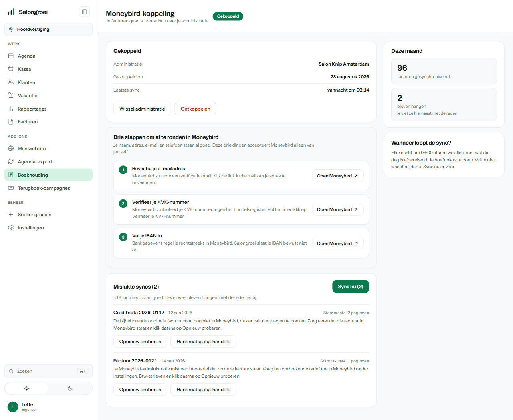Screen dimensions: 513x420
Task: Click the red Ontkoppelen button
Action: [x=196, y=109]
